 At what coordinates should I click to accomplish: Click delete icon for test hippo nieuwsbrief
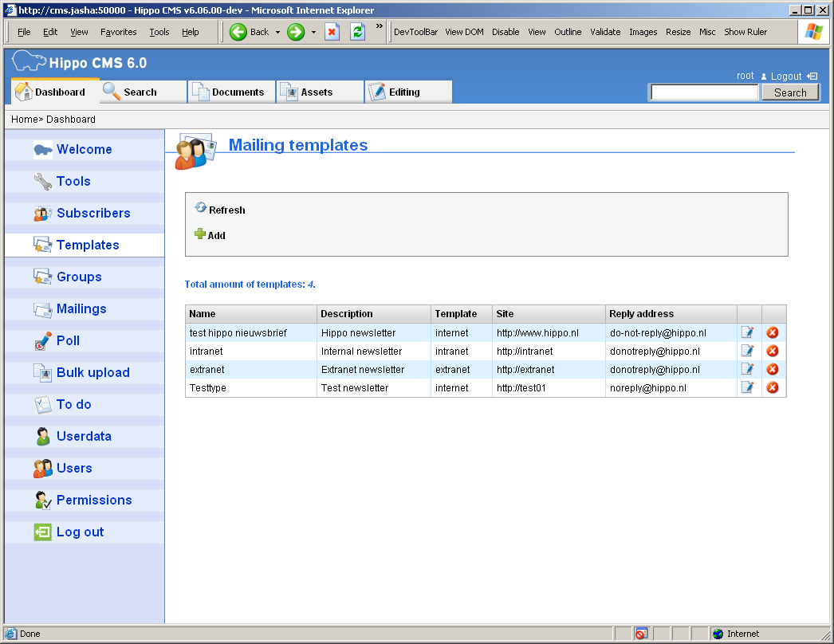[772, 333]
